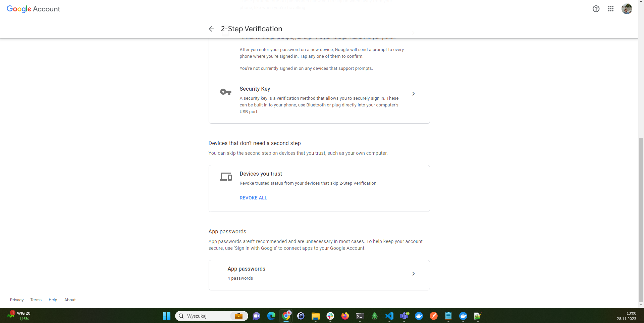Image resolution: width=644 pixels, height=323 pixels.
Task: Click the page vertical scrollbar thumb
Action: pos(641,220)
